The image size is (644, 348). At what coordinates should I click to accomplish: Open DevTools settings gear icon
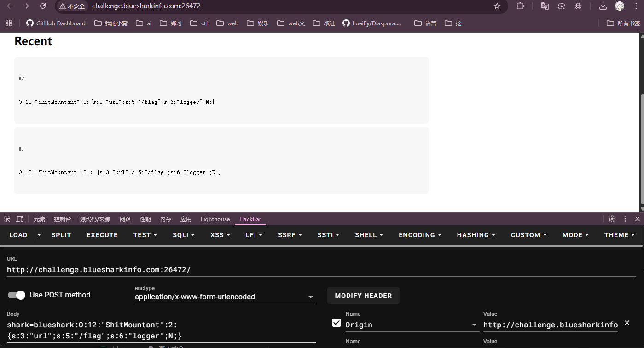tap(612, 219)
